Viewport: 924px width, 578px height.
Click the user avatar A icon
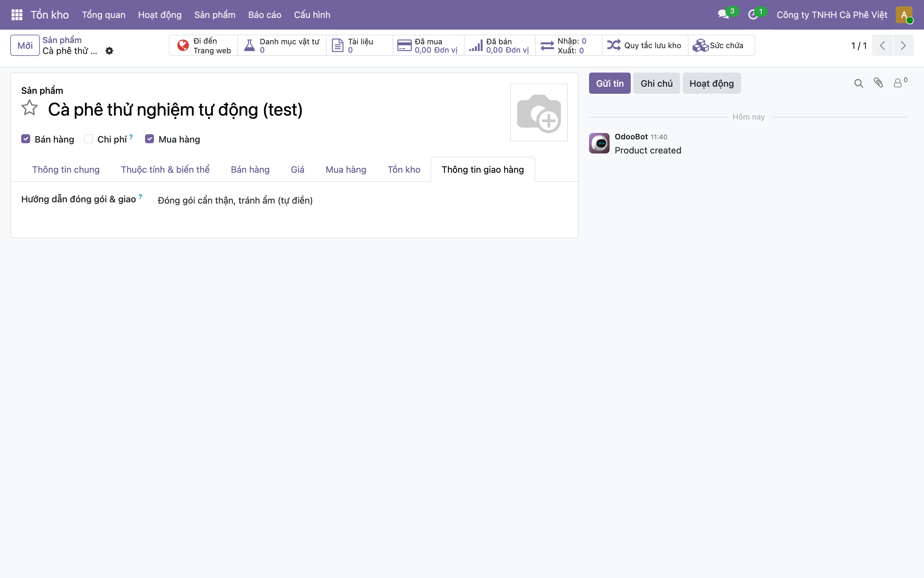(904, 14)
